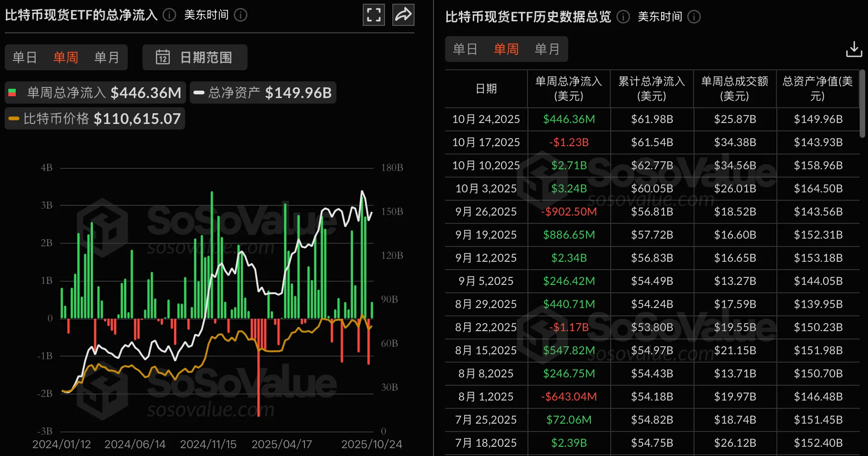Click the info icon beside 比特币现货ETF历史数据总览

[x=623, y=17]
